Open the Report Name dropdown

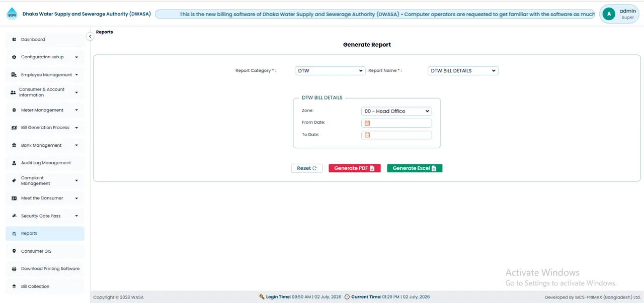(463, 71)
